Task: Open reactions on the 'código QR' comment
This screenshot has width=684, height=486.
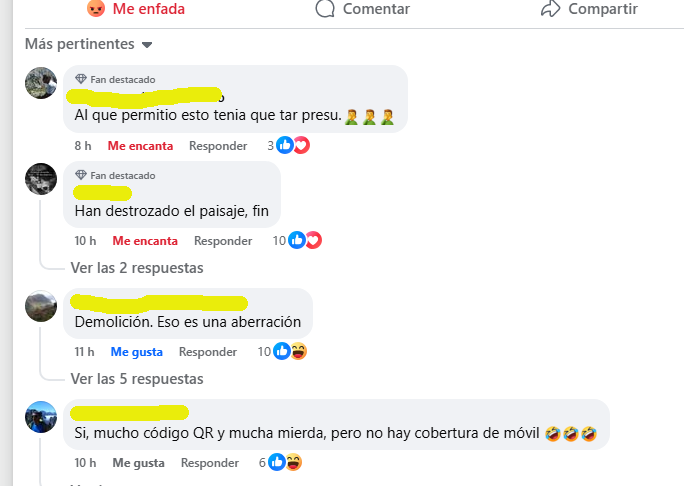Action: (280, 462)
